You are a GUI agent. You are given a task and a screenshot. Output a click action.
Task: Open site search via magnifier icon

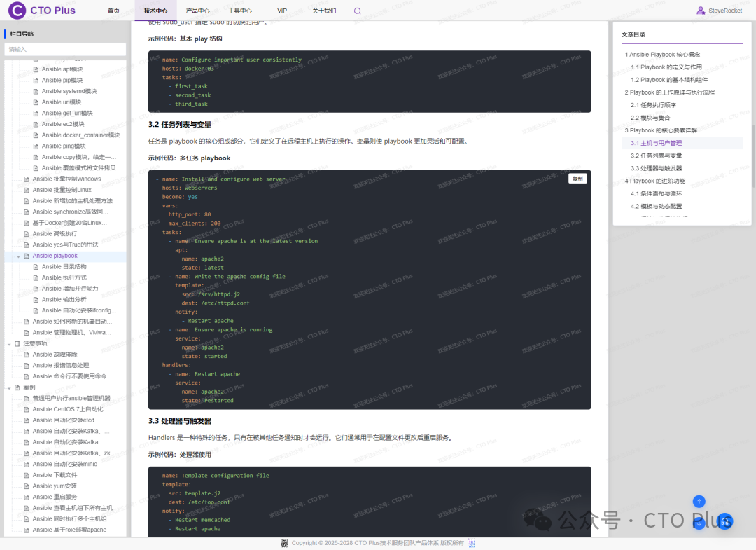357,11
